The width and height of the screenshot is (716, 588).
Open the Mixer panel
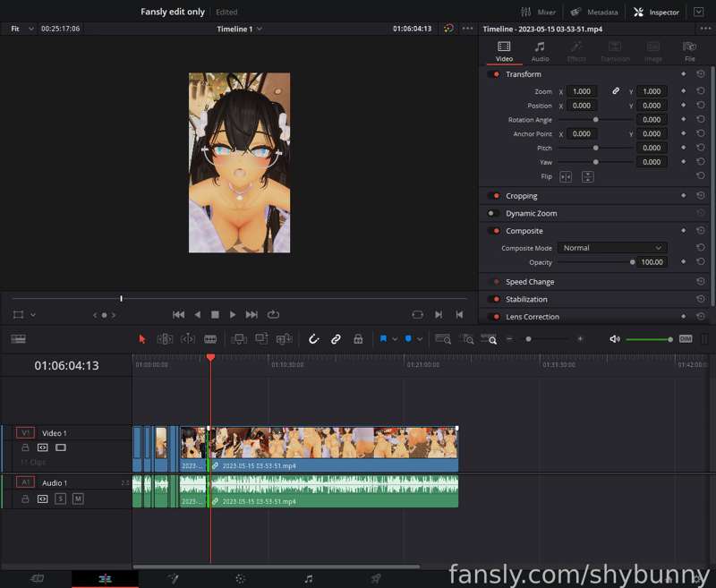click(x=539, y=12)
